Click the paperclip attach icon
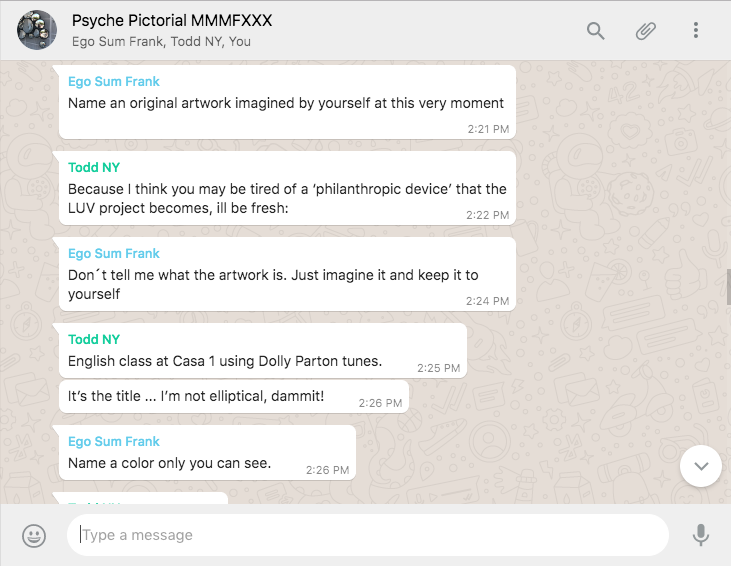This screenshot has height=566, width=731. (646, 31)
